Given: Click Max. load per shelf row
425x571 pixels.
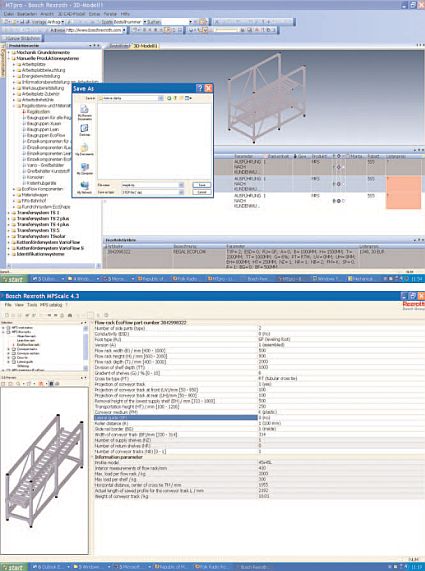Looking at the screenshot, I should coord(259,480).
